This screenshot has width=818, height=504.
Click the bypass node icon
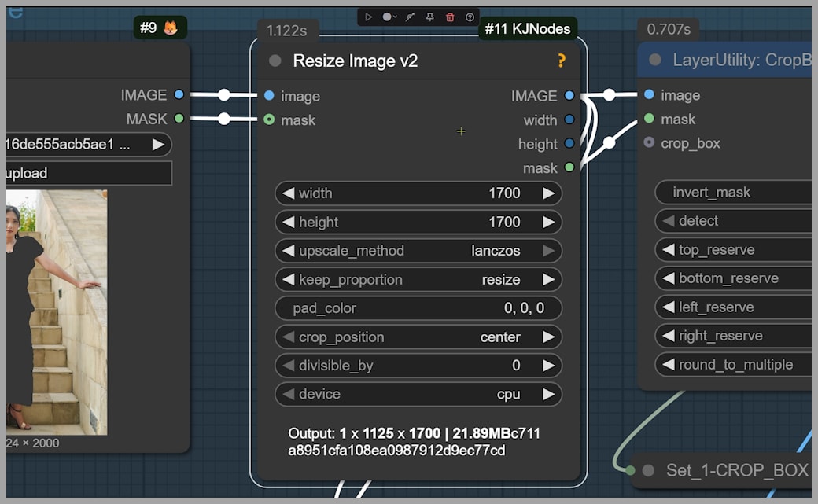pos(410,17)
